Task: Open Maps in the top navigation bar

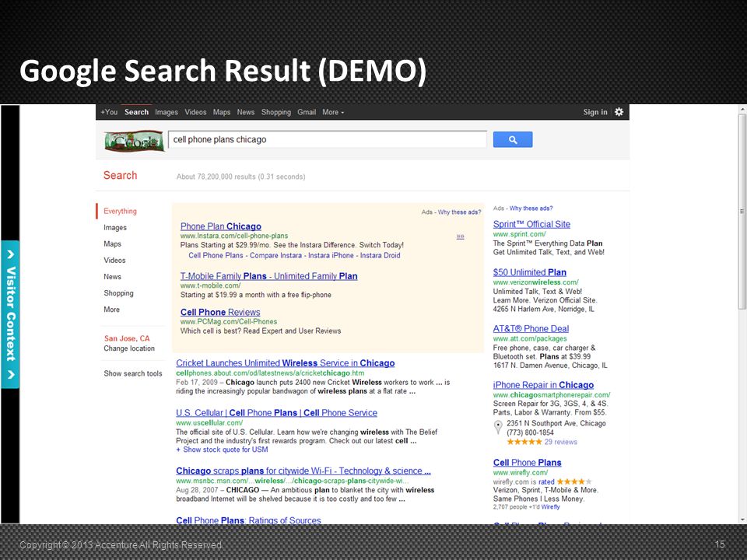Action: pos(222,112)
